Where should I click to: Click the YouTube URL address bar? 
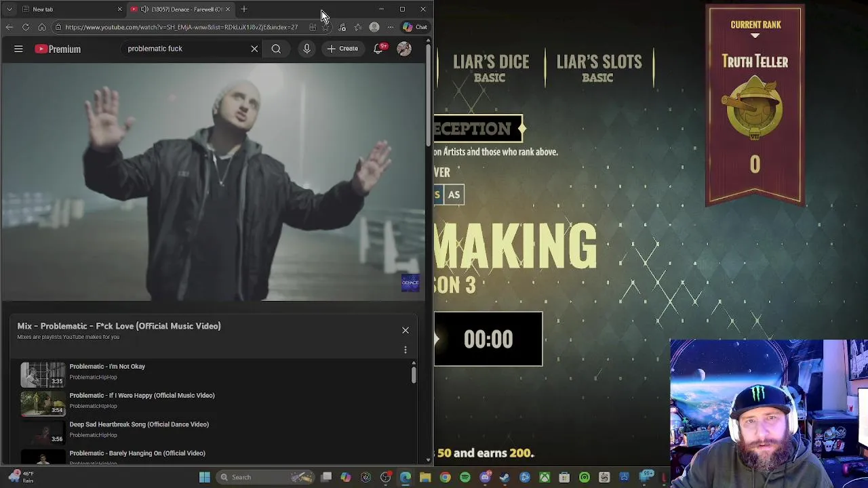pos(182,27)
